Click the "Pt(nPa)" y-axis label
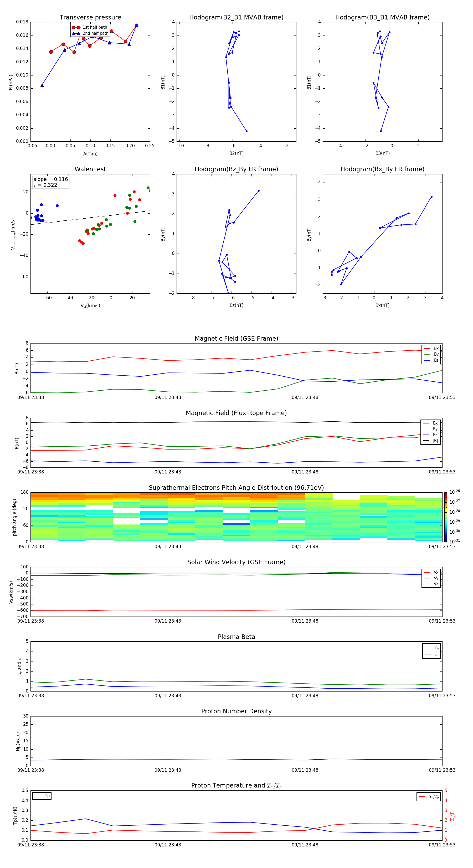Image resolution: width=473 pixels, height=868 pixels. 11,82
